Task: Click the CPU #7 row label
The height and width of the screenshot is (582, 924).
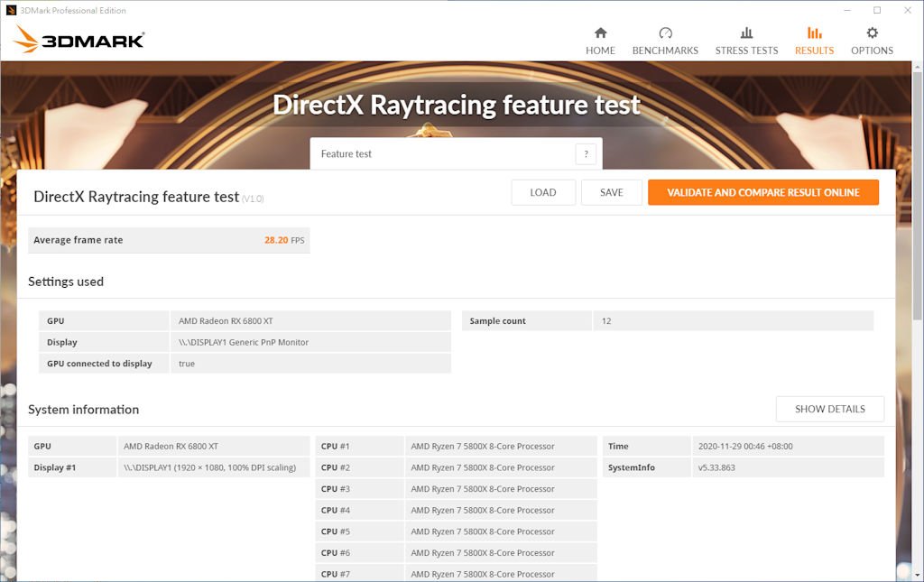Action: [x=336, y=574]
